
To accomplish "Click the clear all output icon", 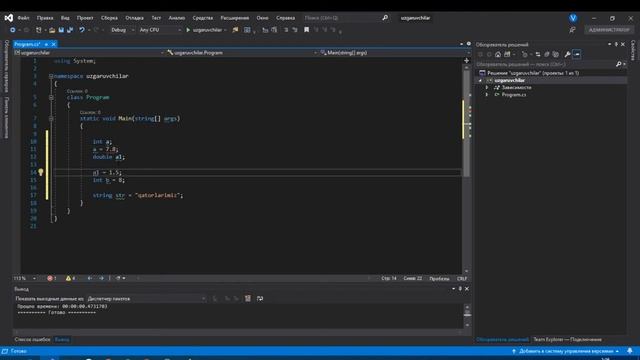I will (248, 299).
